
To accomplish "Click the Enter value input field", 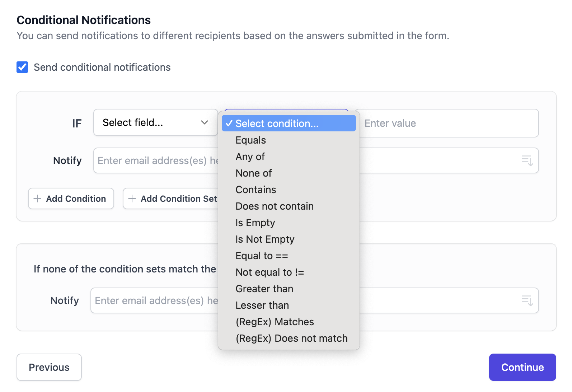I will (449, 123).
